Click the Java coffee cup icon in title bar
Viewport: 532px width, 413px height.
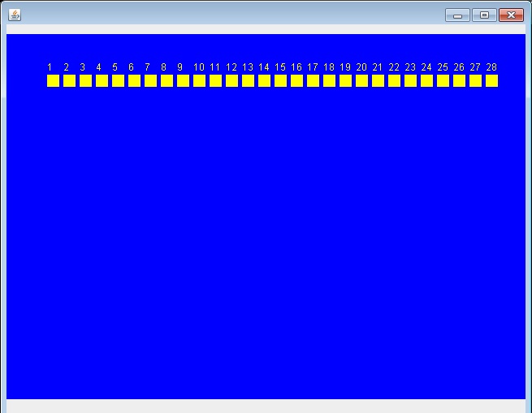(x=15, y=15)
